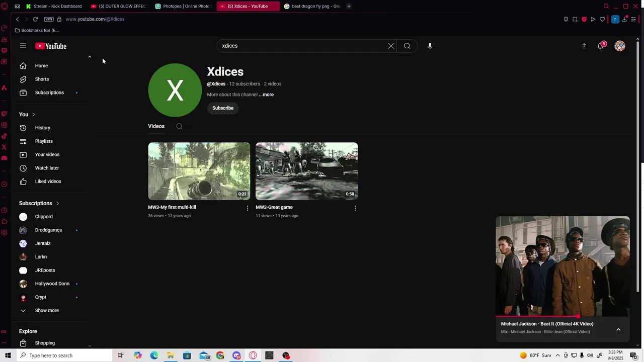Subscribe to the Xdices channel
This screenshot has width=644, height=362.
(x=223, y=108)
